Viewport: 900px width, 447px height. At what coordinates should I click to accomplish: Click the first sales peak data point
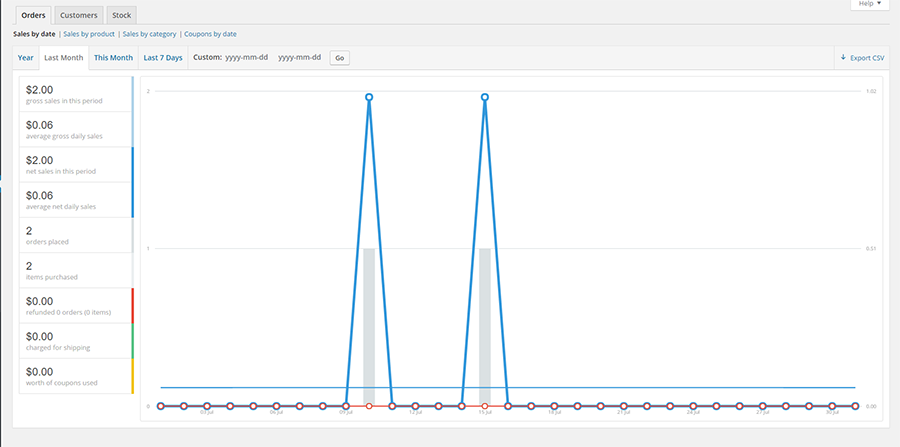pos(369,97)
